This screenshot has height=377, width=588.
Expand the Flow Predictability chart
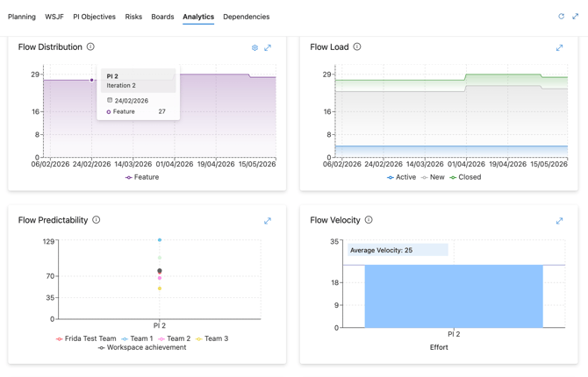coord(268,221)
